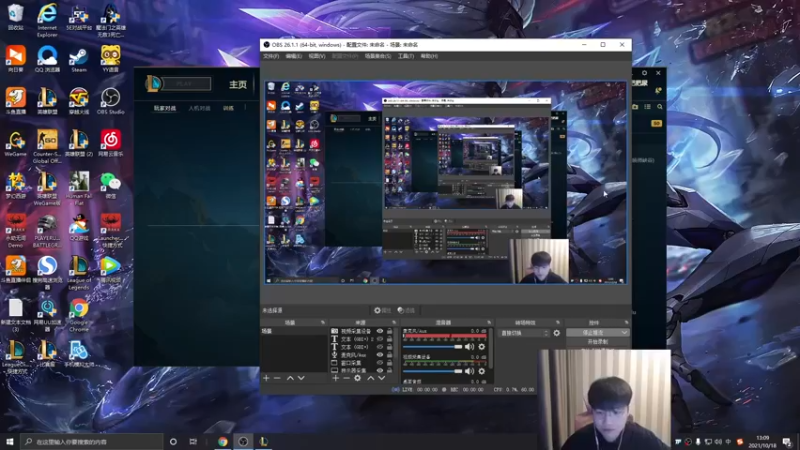Screen dimensions: 800x450
Task: Mute the 麦克风/Aux mixer channel speaker
Action: click(469, 347)
